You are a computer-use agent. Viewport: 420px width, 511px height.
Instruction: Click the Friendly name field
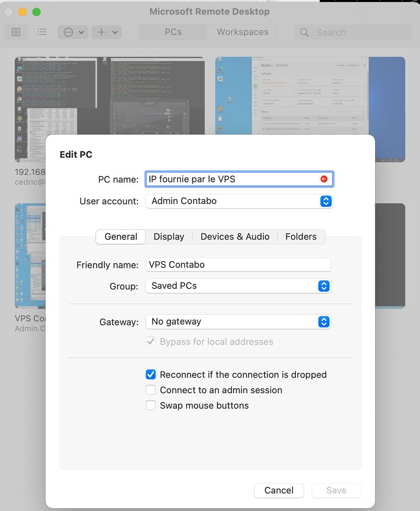point(238,264)
